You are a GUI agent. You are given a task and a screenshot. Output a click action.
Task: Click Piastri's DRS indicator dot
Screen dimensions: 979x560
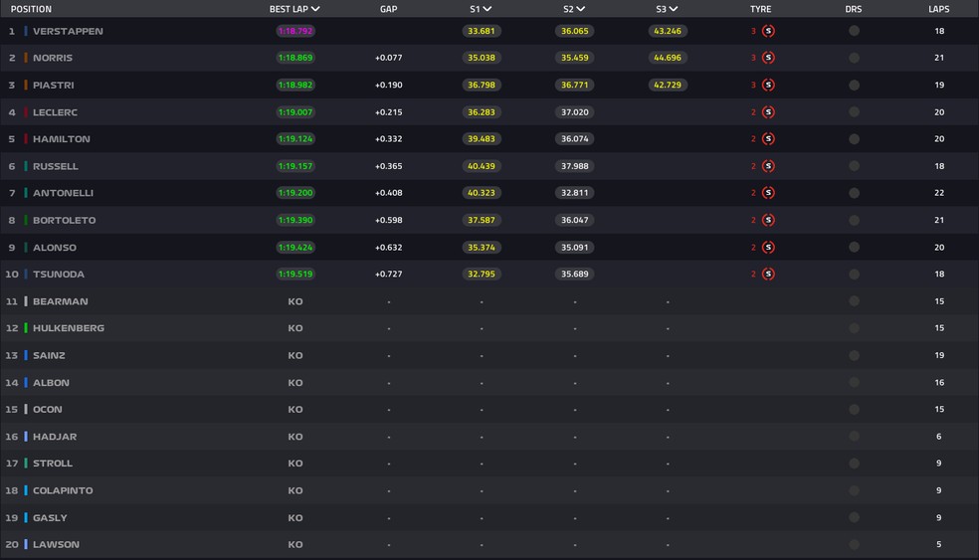[854, 86]
